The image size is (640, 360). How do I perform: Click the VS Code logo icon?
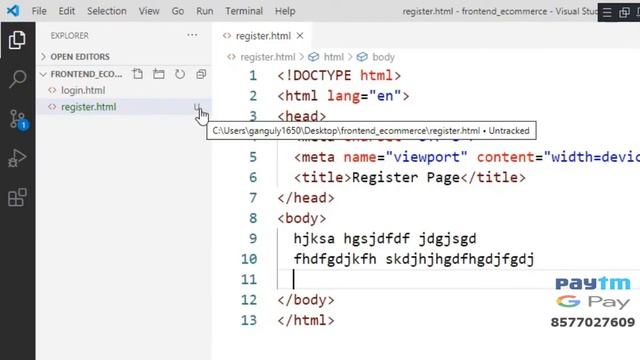(x=13, y=11)
